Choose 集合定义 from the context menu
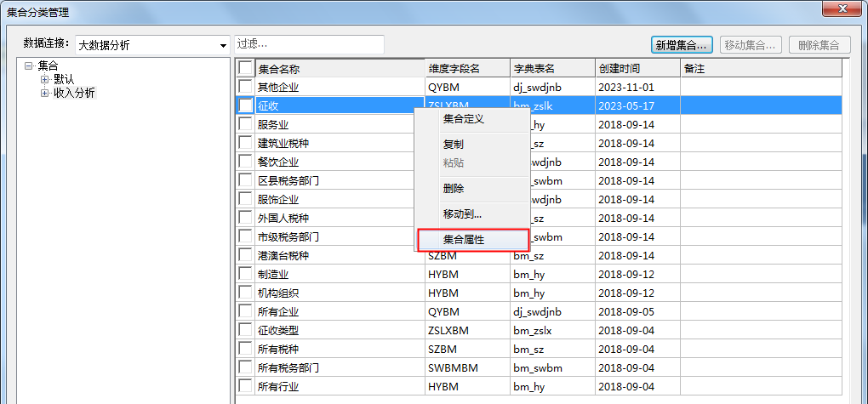 click(464, 119)
